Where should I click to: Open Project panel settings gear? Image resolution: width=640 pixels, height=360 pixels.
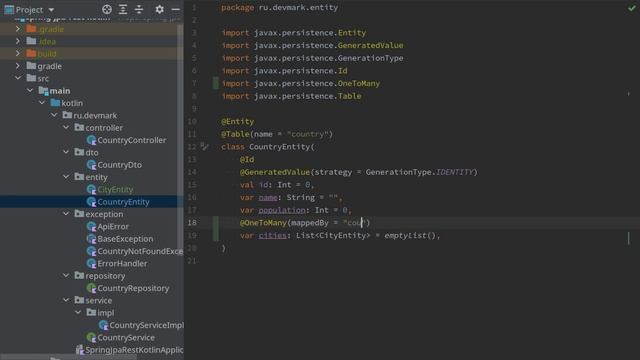160,9
